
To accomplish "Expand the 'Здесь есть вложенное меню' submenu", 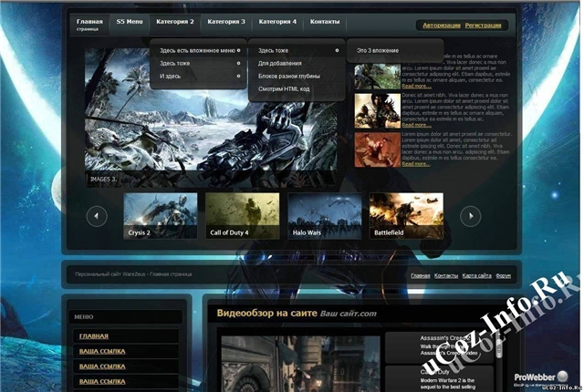I will [199, 50].
